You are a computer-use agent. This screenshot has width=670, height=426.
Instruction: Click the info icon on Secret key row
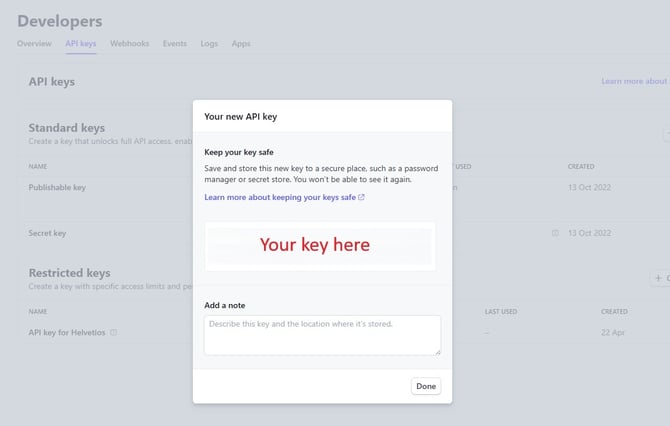(555, 233)
